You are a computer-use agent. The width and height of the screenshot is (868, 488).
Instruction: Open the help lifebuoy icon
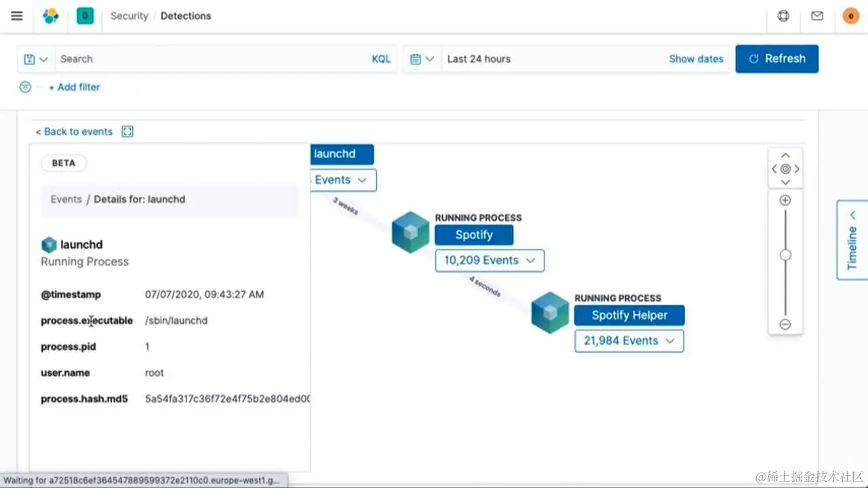pos(783,16)
